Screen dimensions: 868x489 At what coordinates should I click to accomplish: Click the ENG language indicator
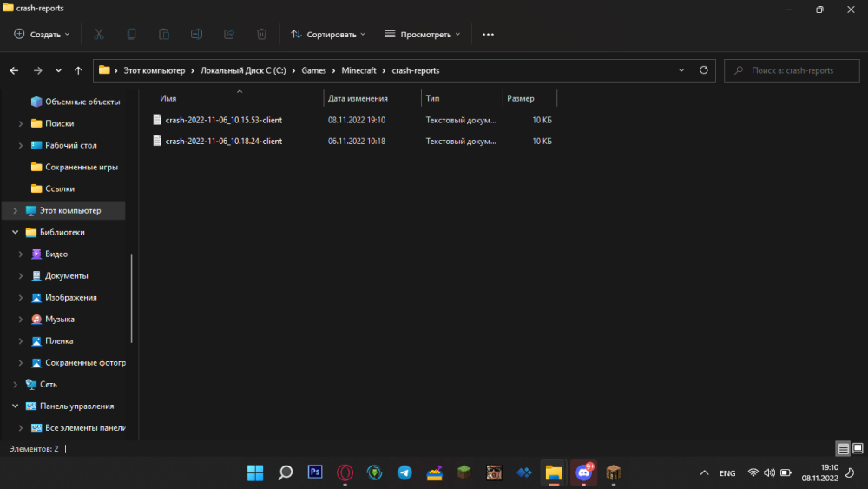click(x=727, y=473)
